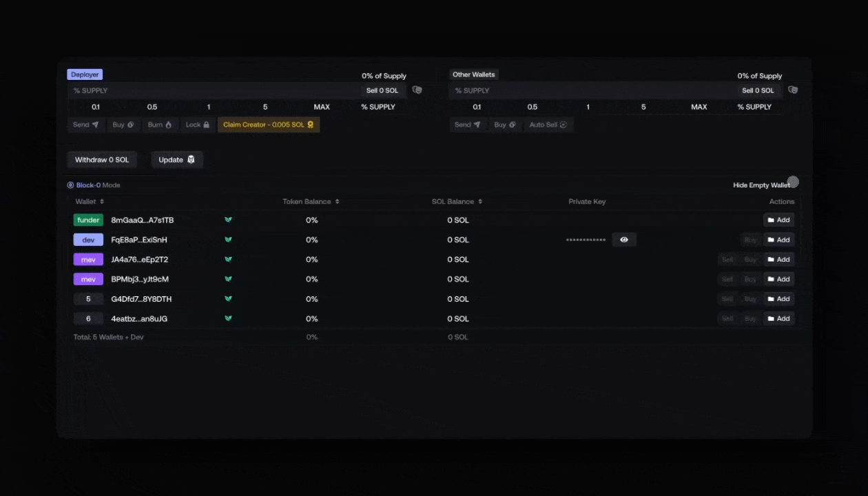Reveal the dev wallet private key
868x496 pixels.
pos(624,240)
